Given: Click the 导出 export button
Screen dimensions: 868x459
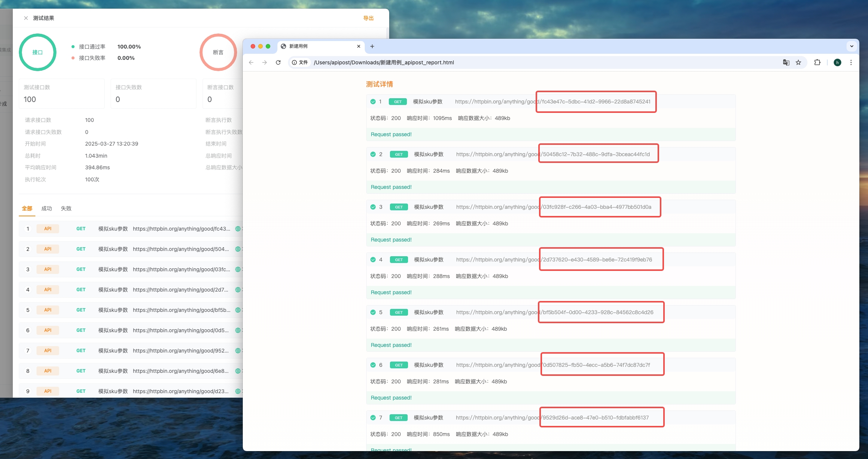Looking at the screenshot, I should click(x=368, y=18).
